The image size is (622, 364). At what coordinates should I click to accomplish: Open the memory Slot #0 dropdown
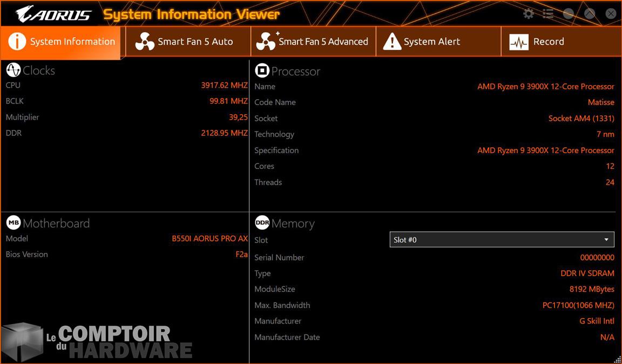pos(502,239)
